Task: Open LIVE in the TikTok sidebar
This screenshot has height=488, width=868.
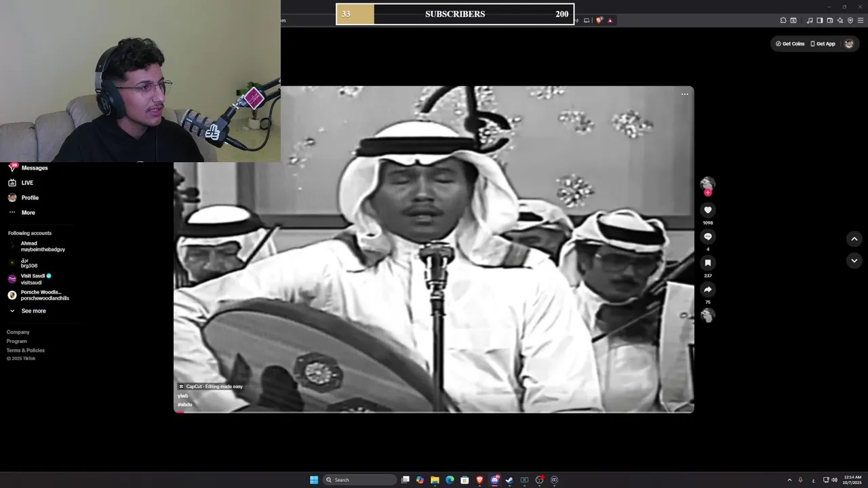Action: point(27,183)
